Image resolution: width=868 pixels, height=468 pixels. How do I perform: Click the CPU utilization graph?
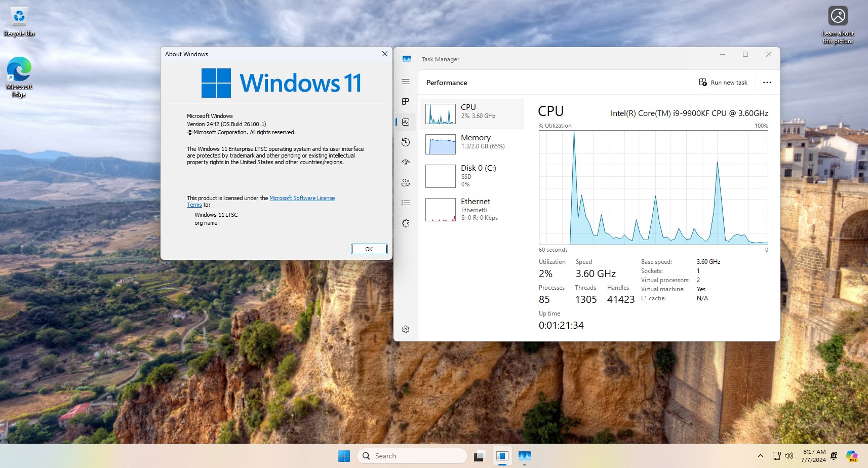pyautogui.click(x=653, y=188)
